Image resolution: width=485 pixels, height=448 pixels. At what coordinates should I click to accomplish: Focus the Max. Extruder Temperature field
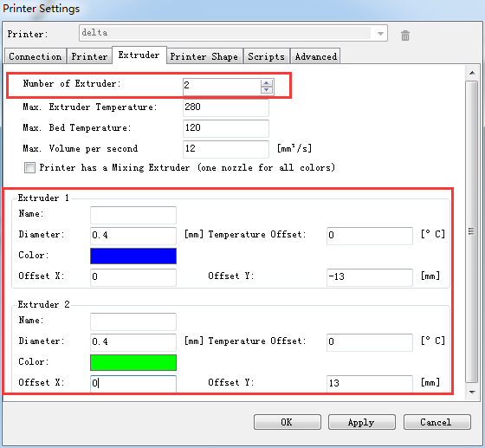[x=226, y=107]
